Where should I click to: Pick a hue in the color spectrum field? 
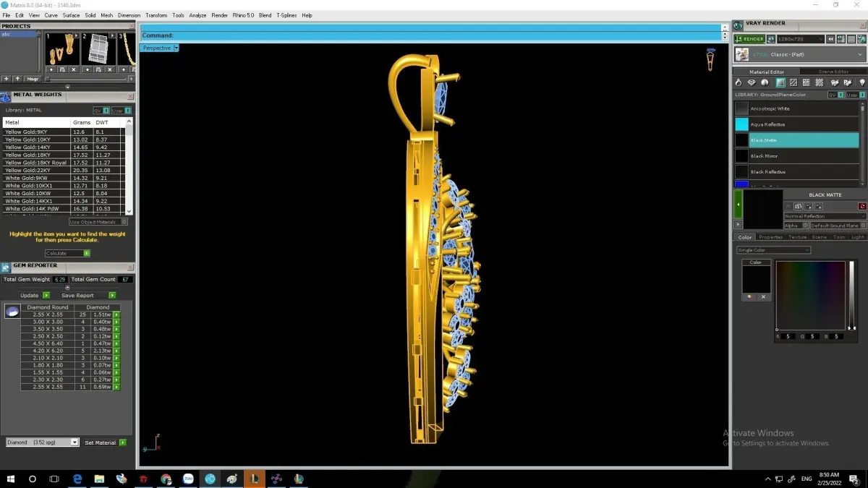[810, 295]
